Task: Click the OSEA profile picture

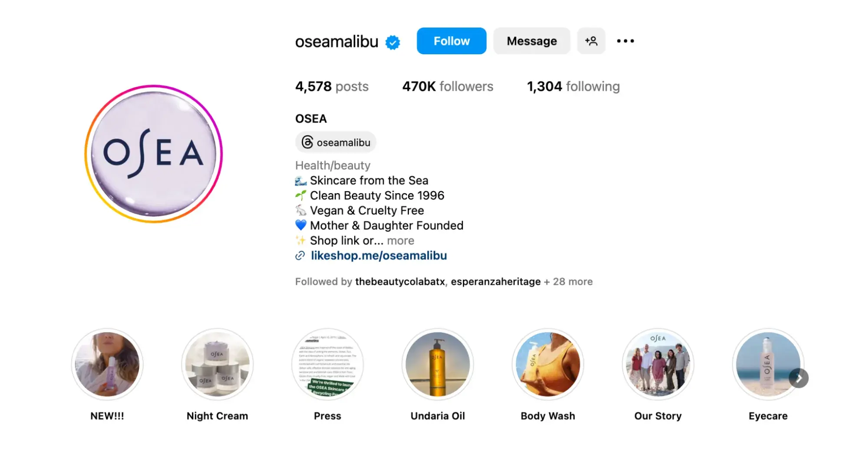Action: pos(153,154)
